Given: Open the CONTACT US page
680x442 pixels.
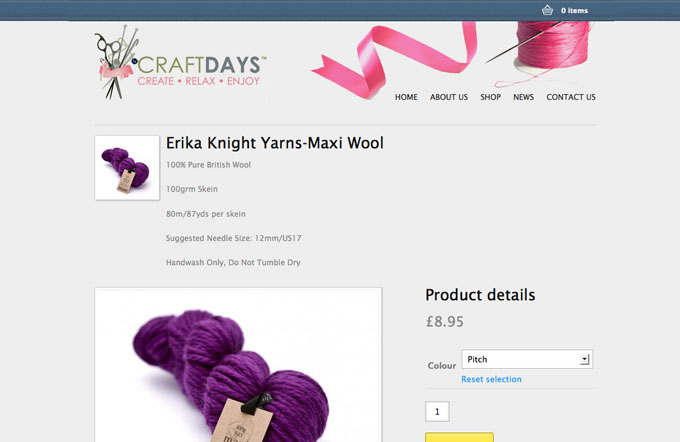Looking at the screenshot, I should [x=571, y=97].
